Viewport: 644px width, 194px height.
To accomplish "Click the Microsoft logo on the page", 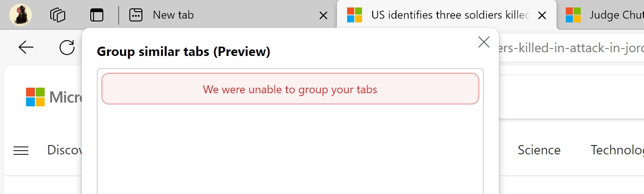I will click(35, 97).
